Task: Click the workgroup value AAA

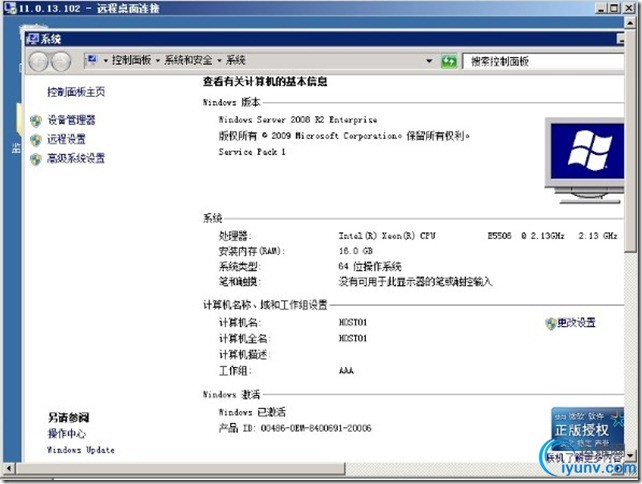Action: [x=346, y=371]
